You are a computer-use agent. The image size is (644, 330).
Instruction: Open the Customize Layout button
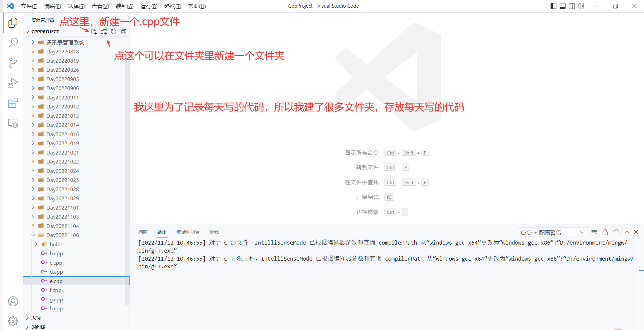(581, 6)
